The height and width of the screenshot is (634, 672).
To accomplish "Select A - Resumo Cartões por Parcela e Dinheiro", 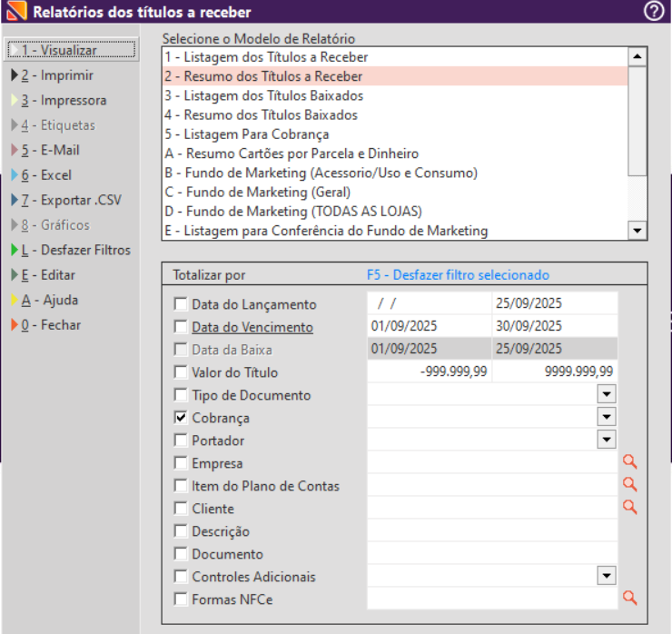I will (x=395, y=154).
